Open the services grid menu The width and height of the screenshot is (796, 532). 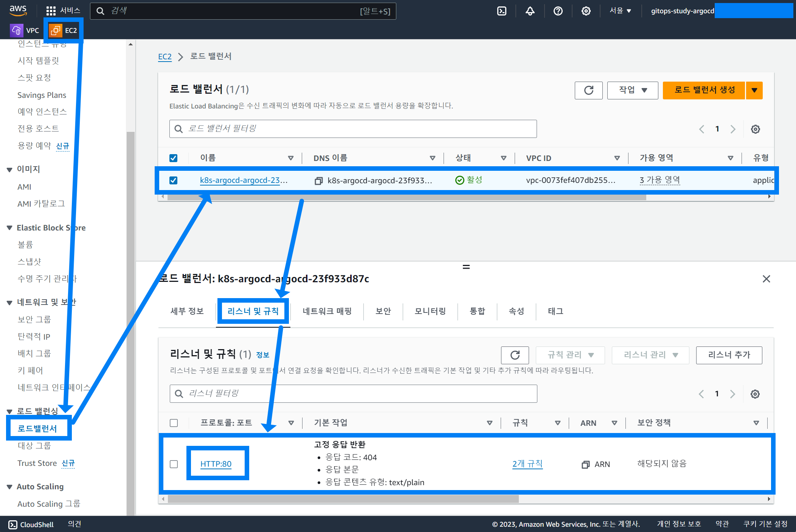51,11
